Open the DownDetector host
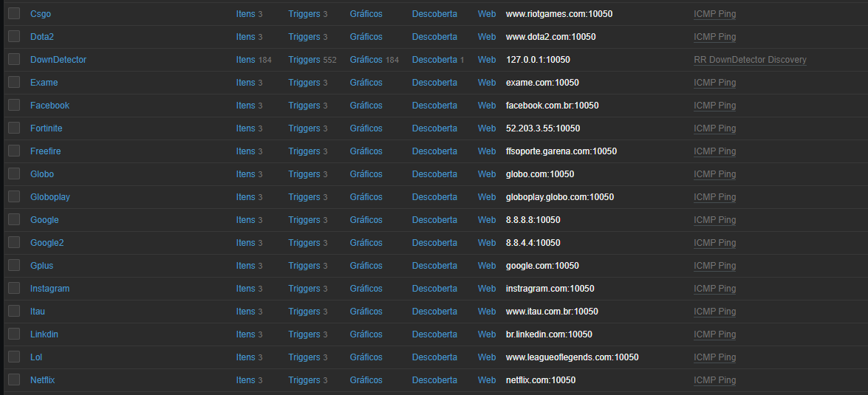The width and height of the screenshot is (868, 395). 58,60
